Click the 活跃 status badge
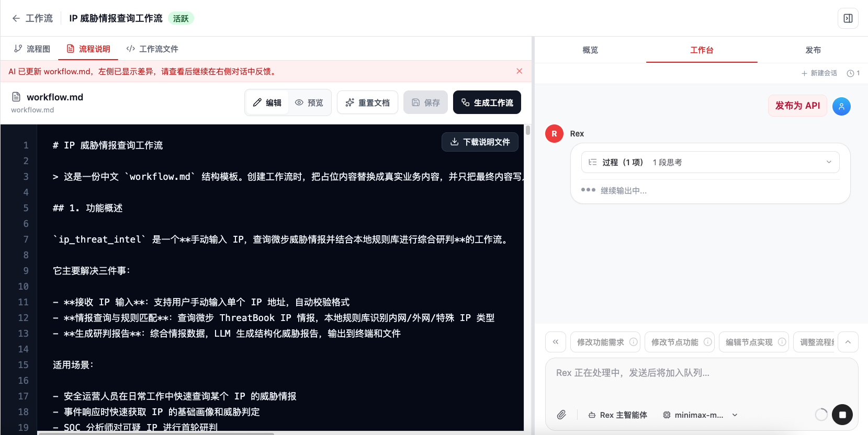Viewport: 868px width, 435px height. tap(181, 18)
